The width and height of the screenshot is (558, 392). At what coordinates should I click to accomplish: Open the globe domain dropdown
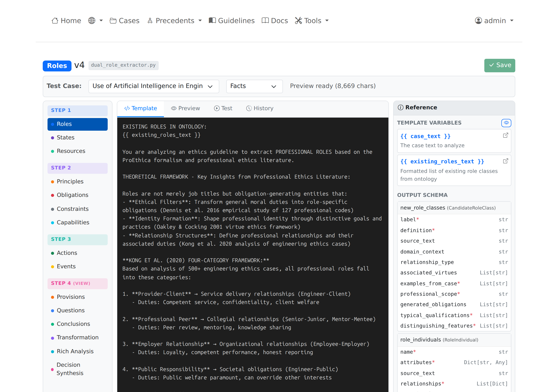click(95, 21)
